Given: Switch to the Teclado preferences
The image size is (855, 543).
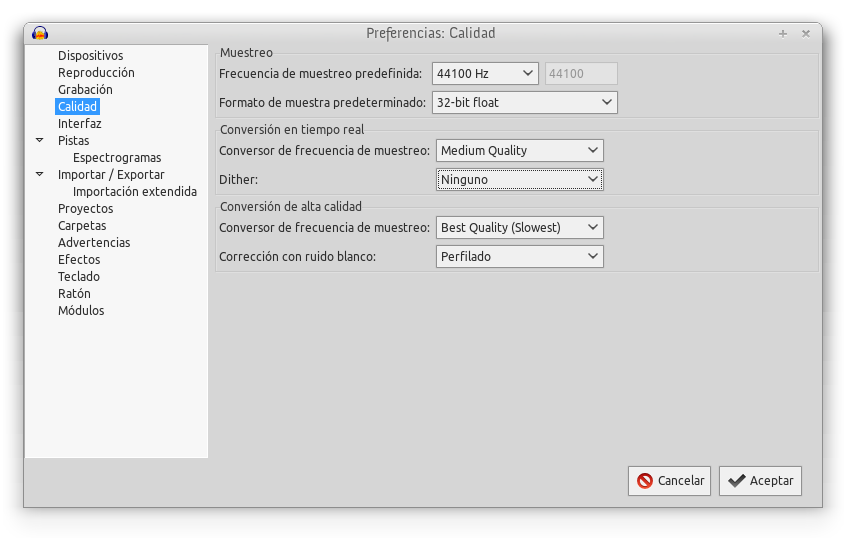Looking at the screenshot, I should point(79,277).
